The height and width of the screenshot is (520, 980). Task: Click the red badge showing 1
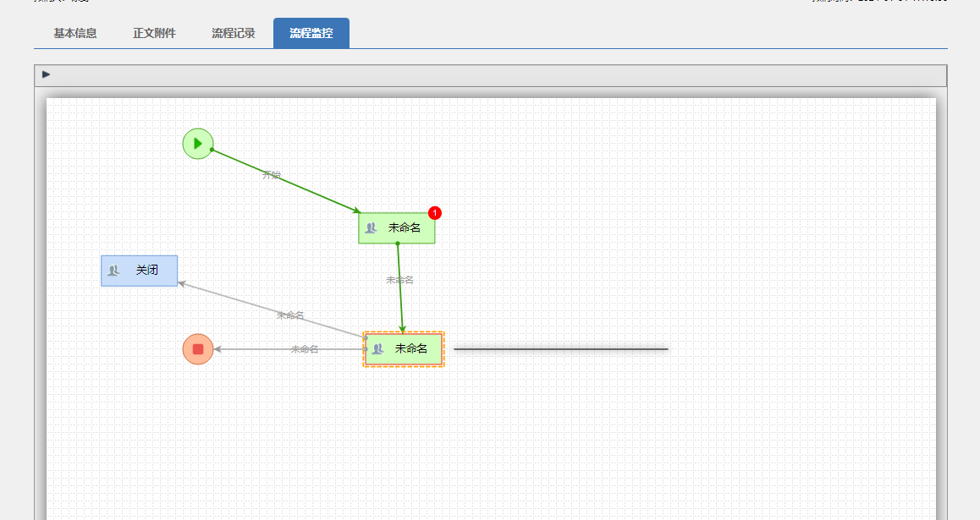435,213
